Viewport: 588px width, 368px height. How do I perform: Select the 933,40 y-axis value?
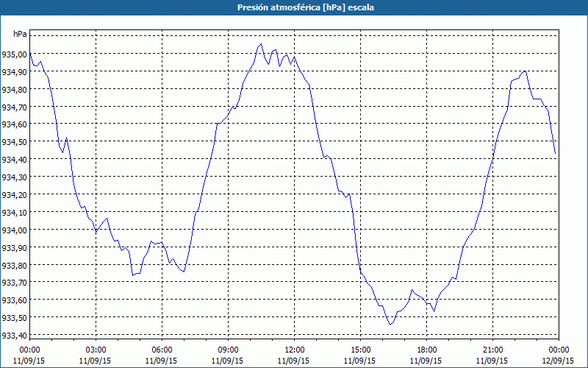14,336
